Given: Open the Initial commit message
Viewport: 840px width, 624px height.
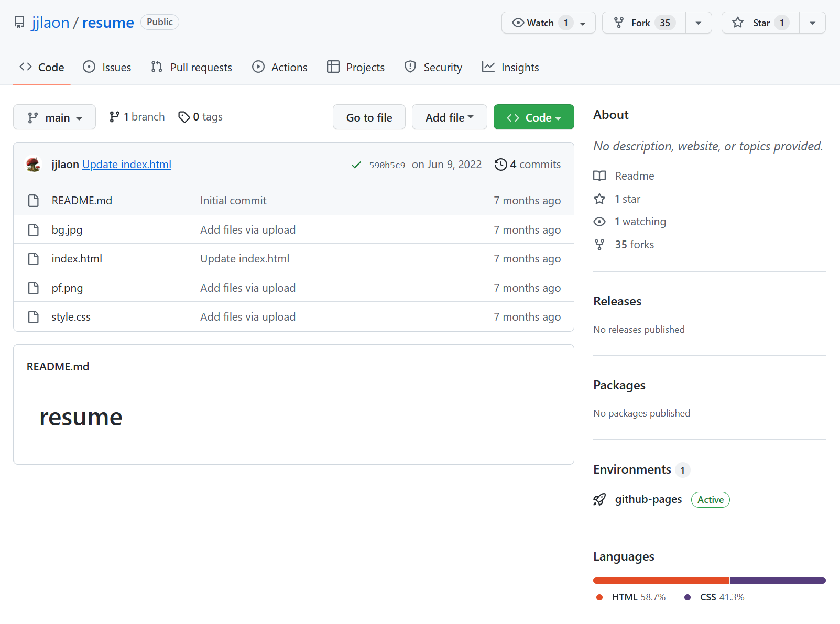Looking at the screenshot, I should 233,201.
